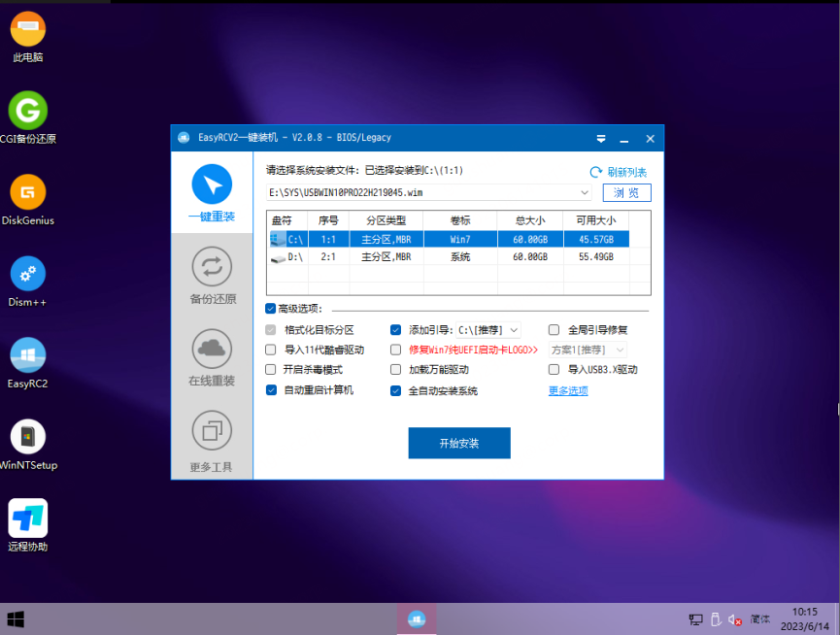The width and height of the screenshot is (840, 635).
Task: Open the 此电脑 desktop icon
Action: pyautogui.click(x=28, y=38)
